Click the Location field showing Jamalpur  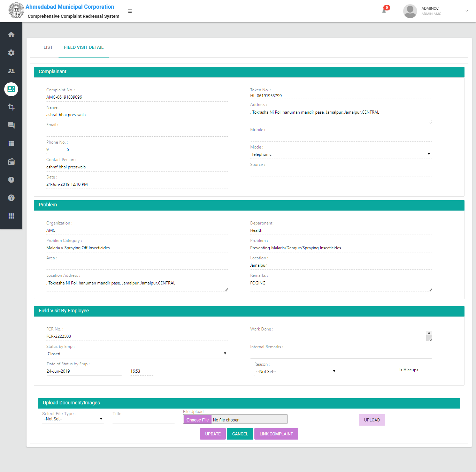click(x=341, y=265)
